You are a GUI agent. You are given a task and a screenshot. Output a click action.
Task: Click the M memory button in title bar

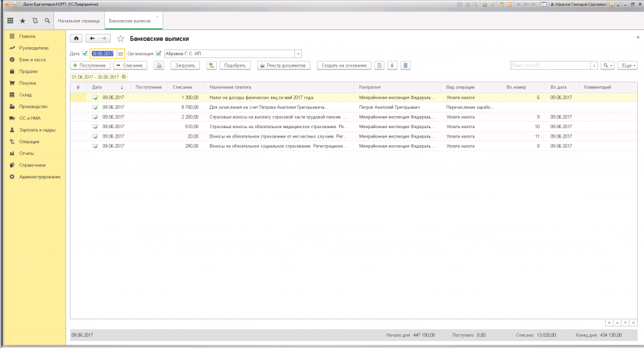519,4
